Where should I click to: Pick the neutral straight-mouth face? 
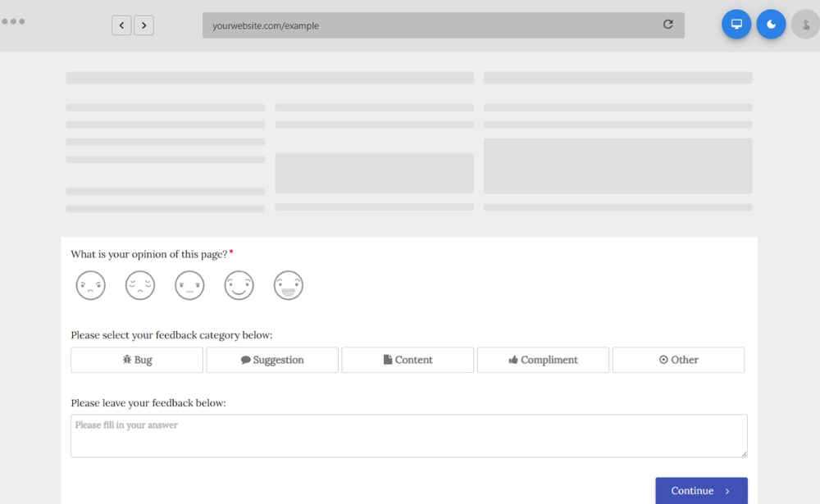[189, 285]
